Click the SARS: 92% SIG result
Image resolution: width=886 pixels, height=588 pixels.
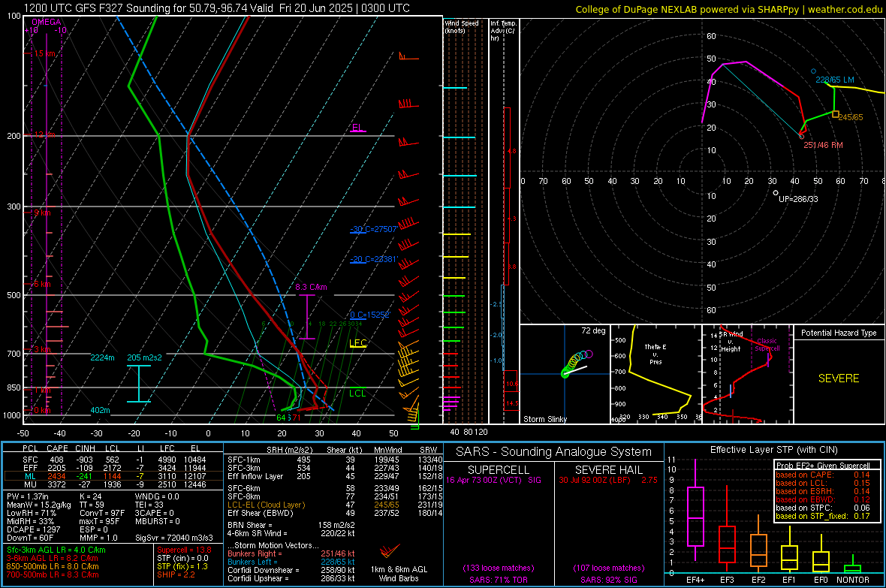(x=608, y=580)
